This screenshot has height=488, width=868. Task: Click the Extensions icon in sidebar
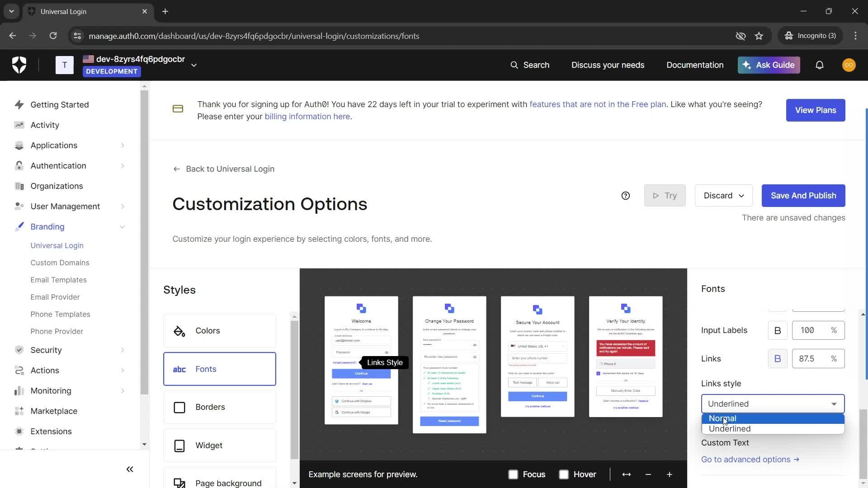tap(19, 432)
